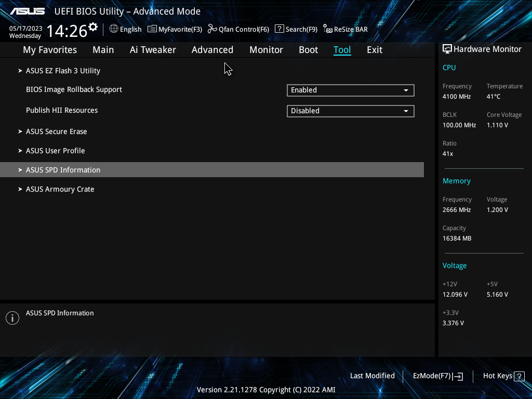Expand ASUS User Profile submenu arrow
The width and height of the screenshot is (532, 399).
pyautogui.click(x=20, y=151)
